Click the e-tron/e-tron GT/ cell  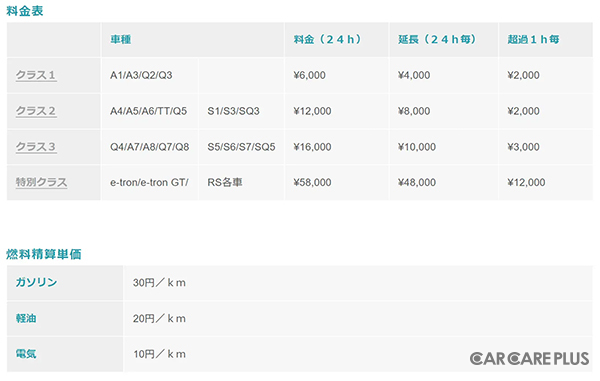149,183
